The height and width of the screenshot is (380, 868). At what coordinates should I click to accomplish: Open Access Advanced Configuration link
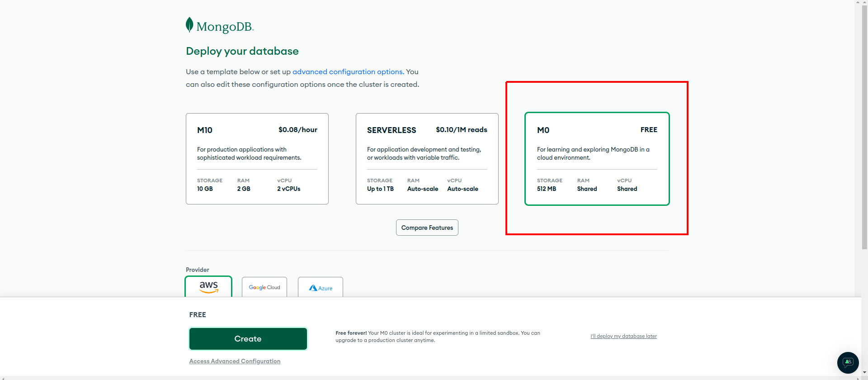tap(235, 361)
